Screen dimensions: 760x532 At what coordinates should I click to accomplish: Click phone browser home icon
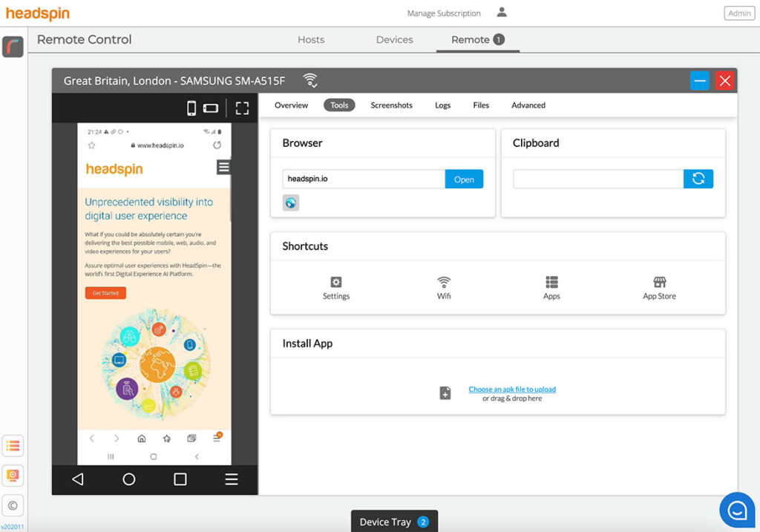[142, 439]
